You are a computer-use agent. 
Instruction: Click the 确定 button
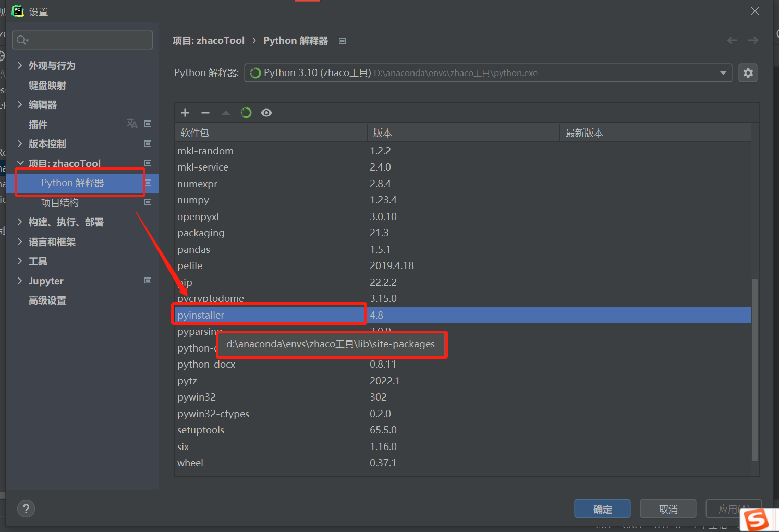point(602,509)
